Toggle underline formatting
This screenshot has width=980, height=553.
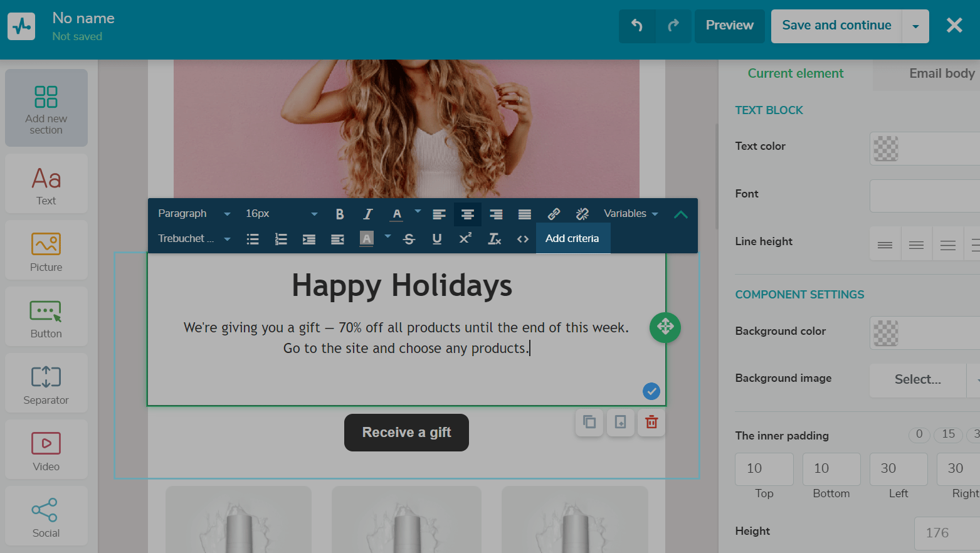pyautogui.click(x=437, y=239)
